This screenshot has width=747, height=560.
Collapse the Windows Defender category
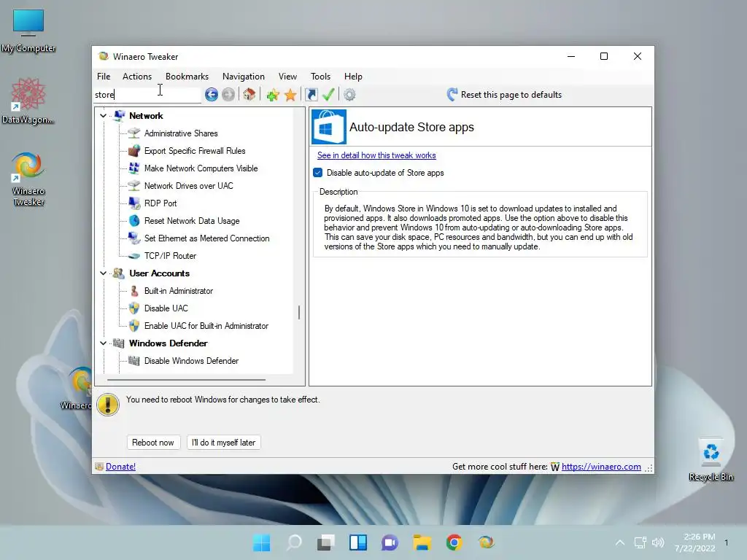pos(104,343)
